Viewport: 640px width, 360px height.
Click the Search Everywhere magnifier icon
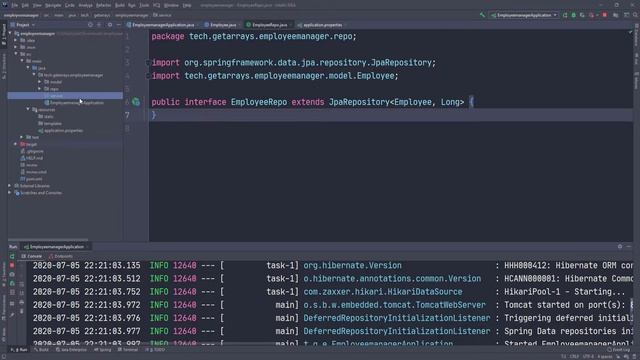coord(636,15)
